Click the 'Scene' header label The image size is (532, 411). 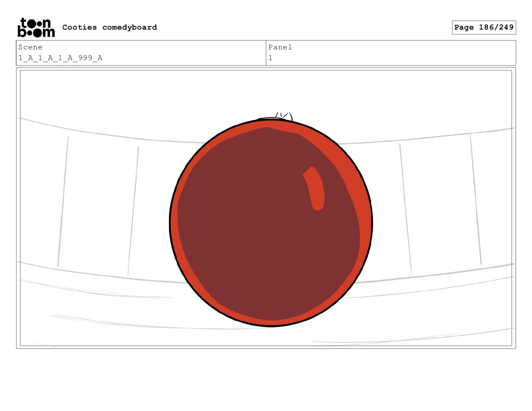(x=30, y=47)
